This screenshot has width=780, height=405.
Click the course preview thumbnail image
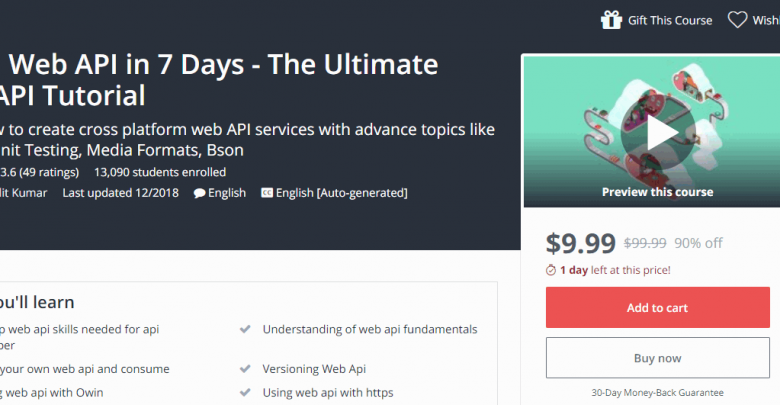click(653, 131)
